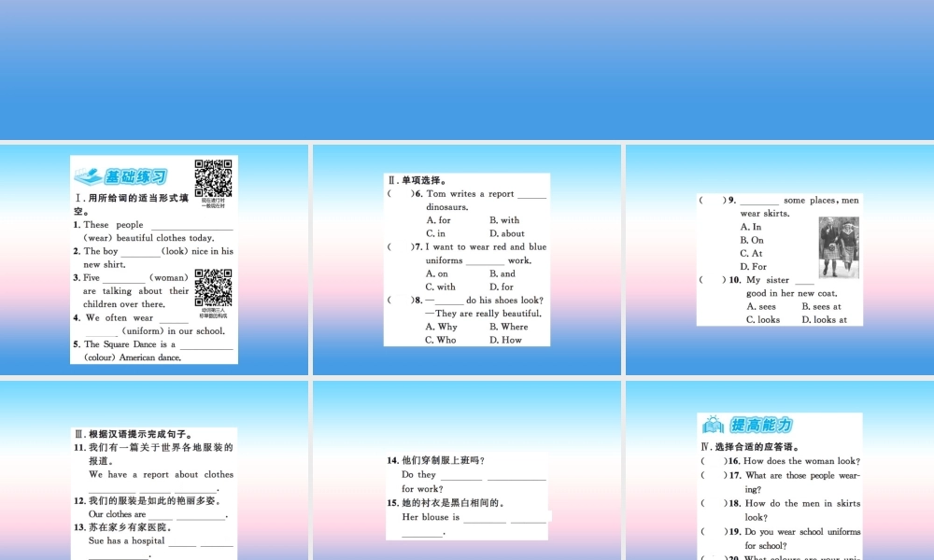Image resolution: width=934 pixels, height=560 pixels.
Task: Click the blank after 'The Square Dance is a'
Action: pyautogui.click(x=206, y=344)
